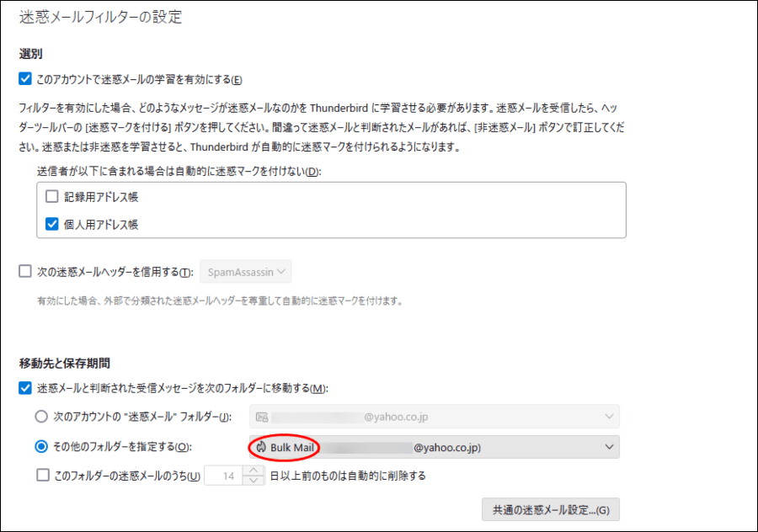Uncheck the 個人用アドレス帳 checkbox

51,224
